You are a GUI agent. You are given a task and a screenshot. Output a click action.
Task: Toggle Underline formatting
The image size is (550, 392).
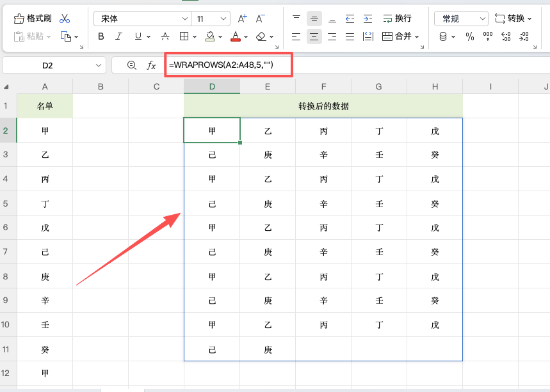pyautogui.click(x=138, y=36)
